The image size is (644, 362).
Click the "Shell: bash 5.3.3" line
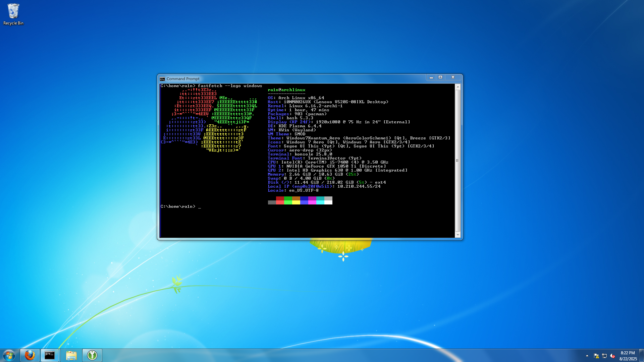290,118
